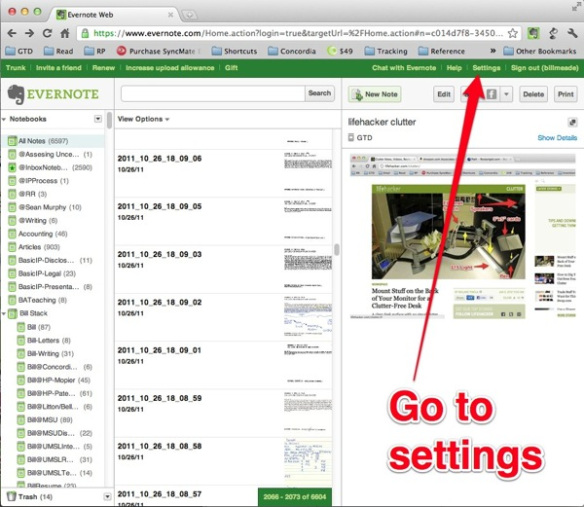Open the Trash folder
Image resolution: width=584 pixels, height=507 pixels.
(x=30, y=497)
